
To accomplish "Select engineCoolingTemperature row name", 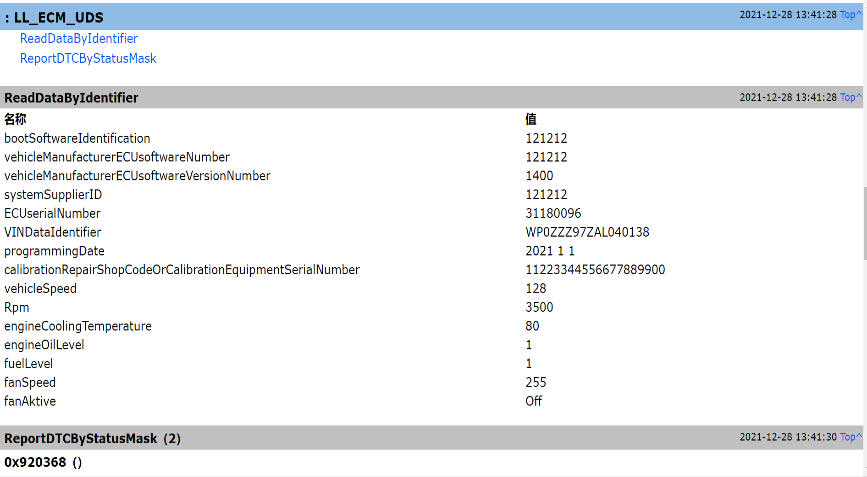I will 77,326.
